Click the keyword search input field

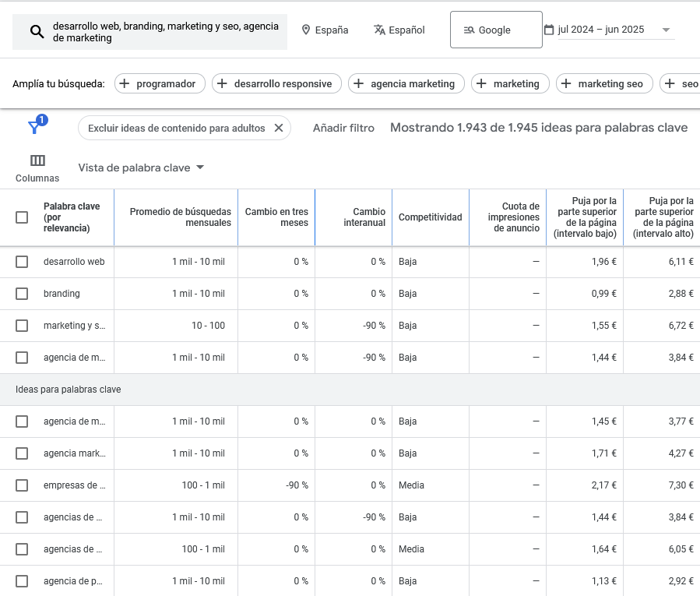149,32
